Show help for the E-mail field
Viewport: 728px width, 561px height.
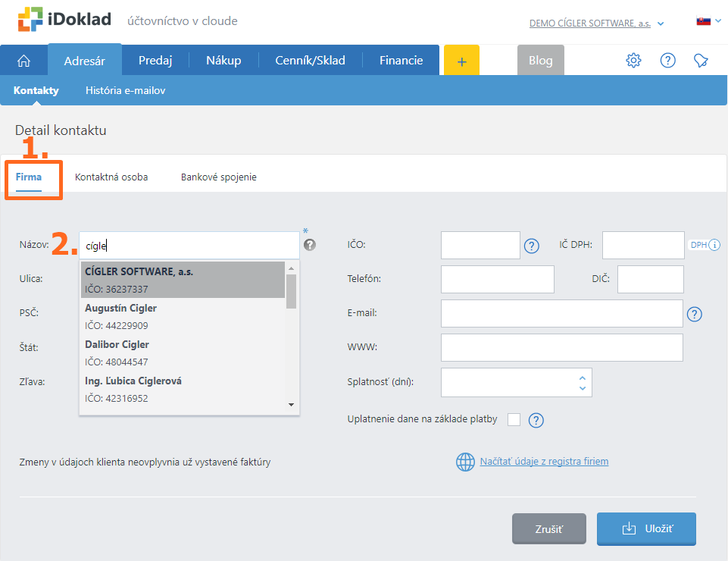point(695,314)
